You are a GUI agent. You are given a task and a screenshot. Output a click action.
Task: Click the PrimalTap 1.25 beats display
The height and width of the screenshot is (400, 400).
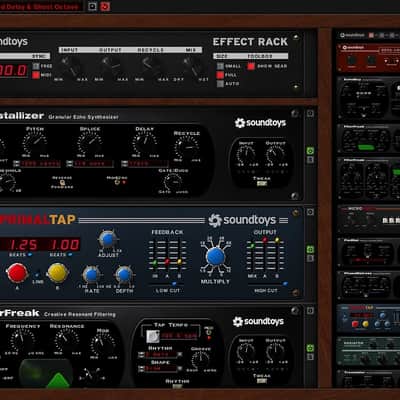pos(23,245)
